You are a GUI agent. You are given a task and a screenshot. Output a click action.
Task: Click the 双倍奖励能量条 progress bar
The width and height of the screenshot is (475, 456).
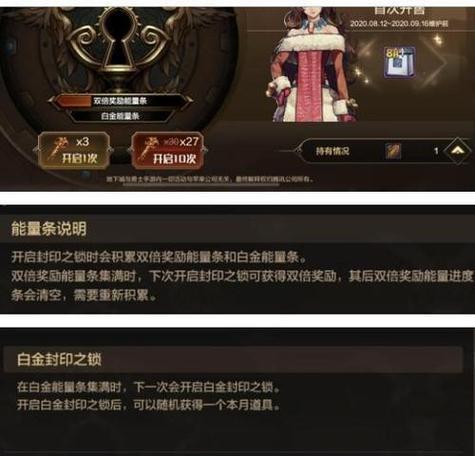(121, 101)
